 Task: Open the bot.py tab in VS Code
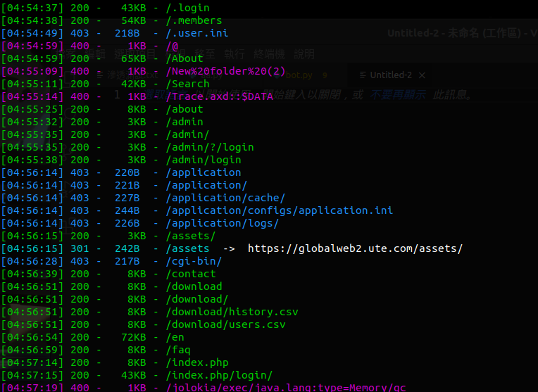pos(299,75)
